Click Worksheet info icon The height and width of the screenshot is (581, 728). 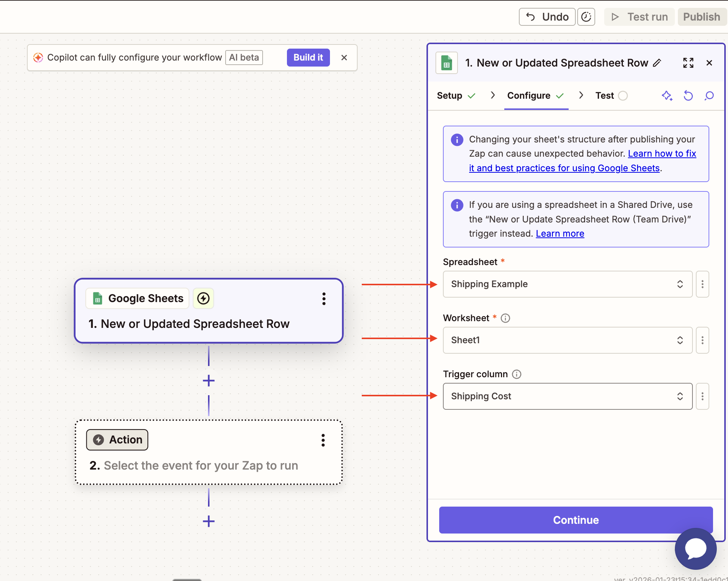505,318
